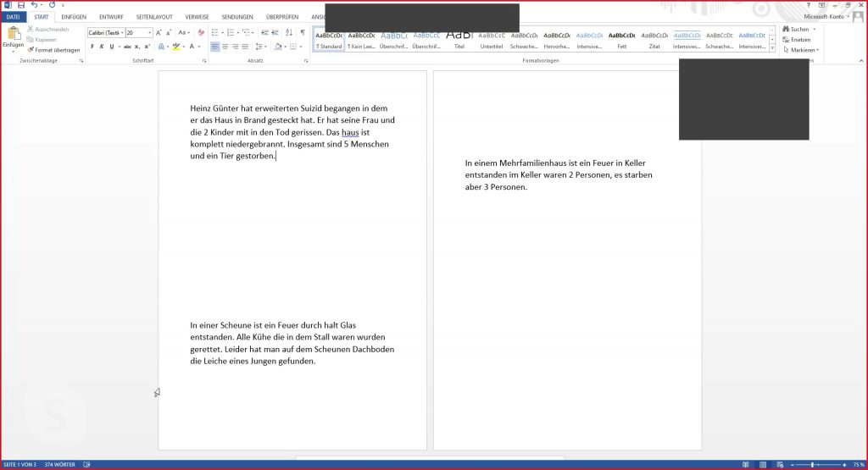This screenshot has width=868, height=470.
Task: Apply yellow text highlight color
Action: (176, 47)
